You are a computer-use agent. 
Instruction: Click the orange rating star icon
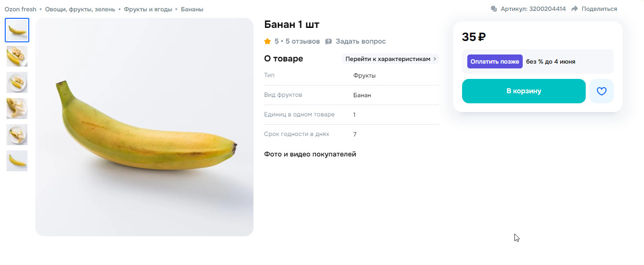[x=267, y=41]
